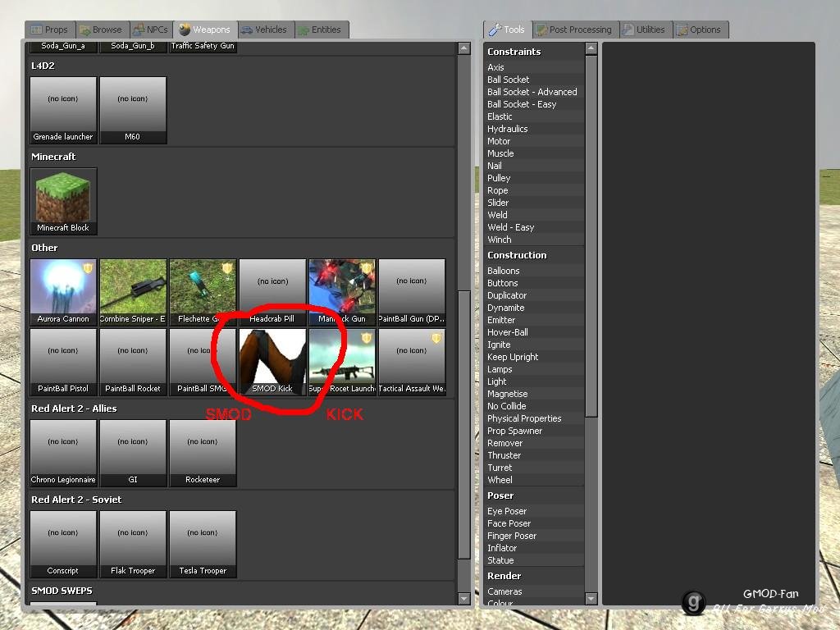Select the Conscript weapon tile
The image size is (840, 630).
coord(63,544)
